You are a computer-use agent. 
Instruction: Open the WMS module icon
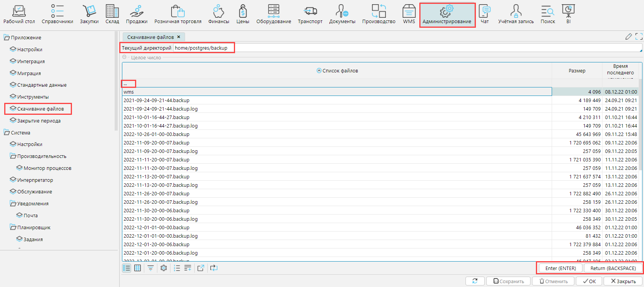[409, 12]
